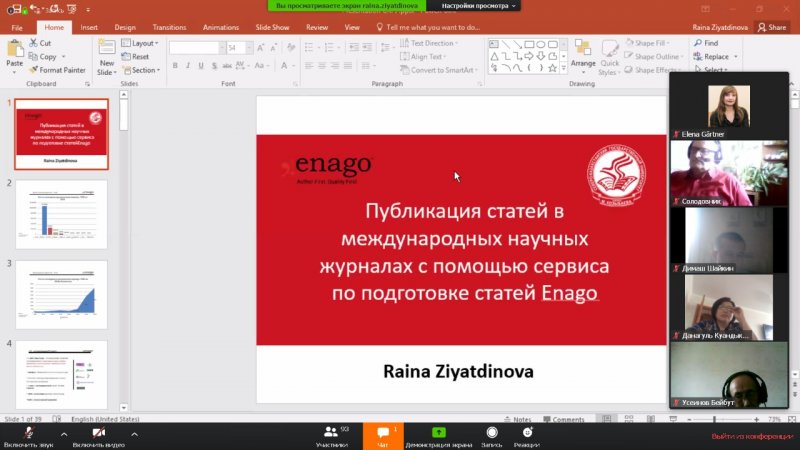Select the Format Painter brush

click(x=33, y=70)
